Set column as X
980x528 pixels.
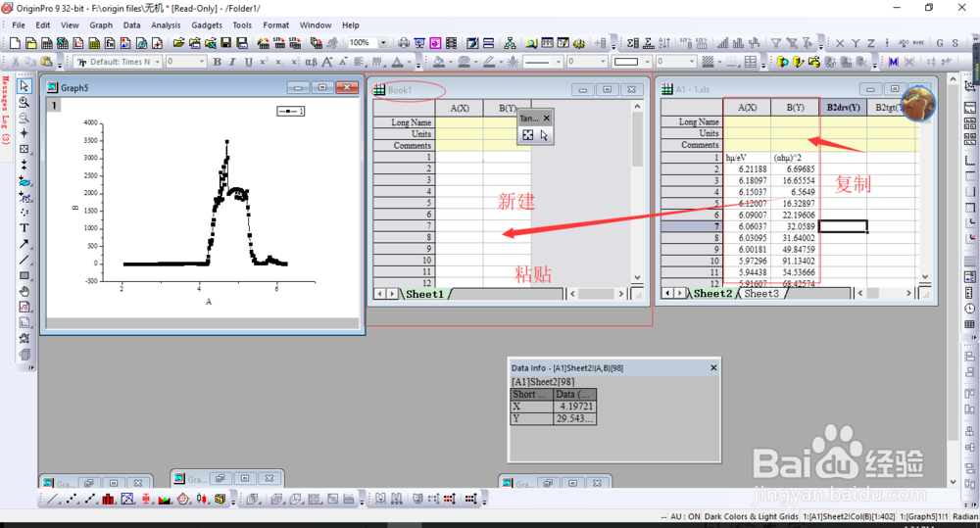(840, 43)
